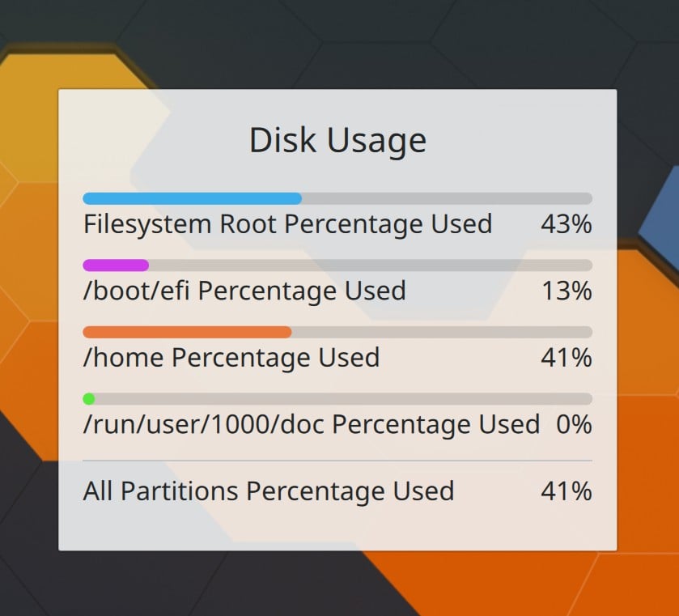Click the 43% value for Filesystem Root
Image resolution: width=679 pixels, height=616 pixels.
(x=567, y=224)
